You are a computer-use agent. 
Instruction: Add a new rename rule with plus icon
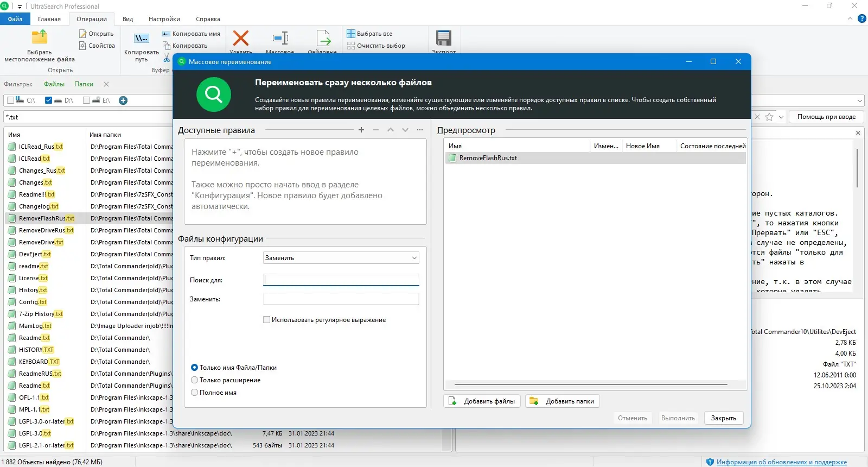(361, 130)
